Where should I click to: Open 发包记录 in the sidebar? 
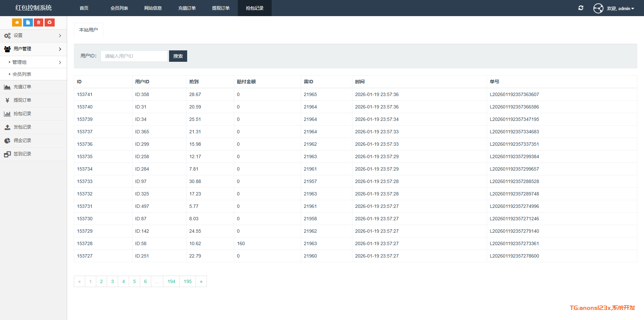coord(22,127)
